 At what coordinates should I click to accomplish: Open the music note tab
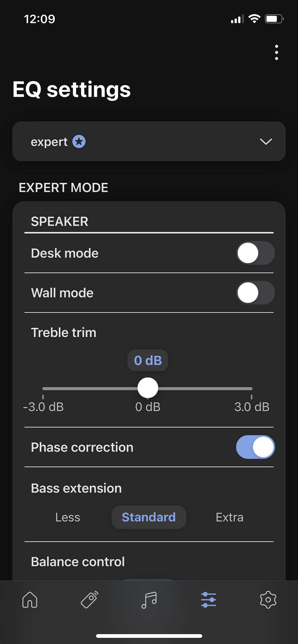click(149, 599)
